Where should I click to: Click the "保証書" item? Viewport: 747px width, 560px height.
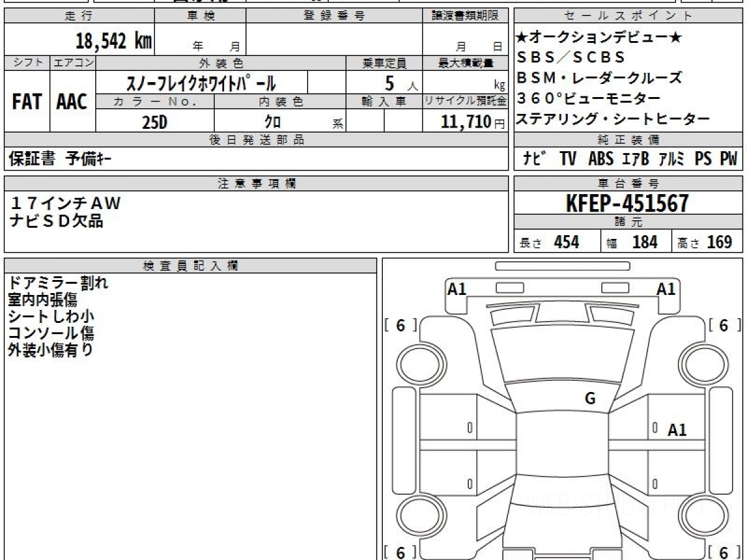pyautogui.click(x=32, y=159)
